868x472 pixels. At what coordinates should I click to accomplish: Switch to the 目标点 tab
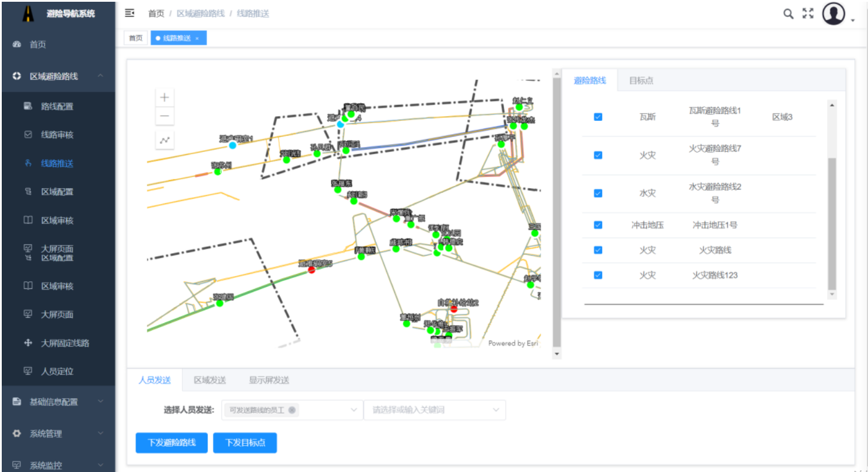coord(641,80)
